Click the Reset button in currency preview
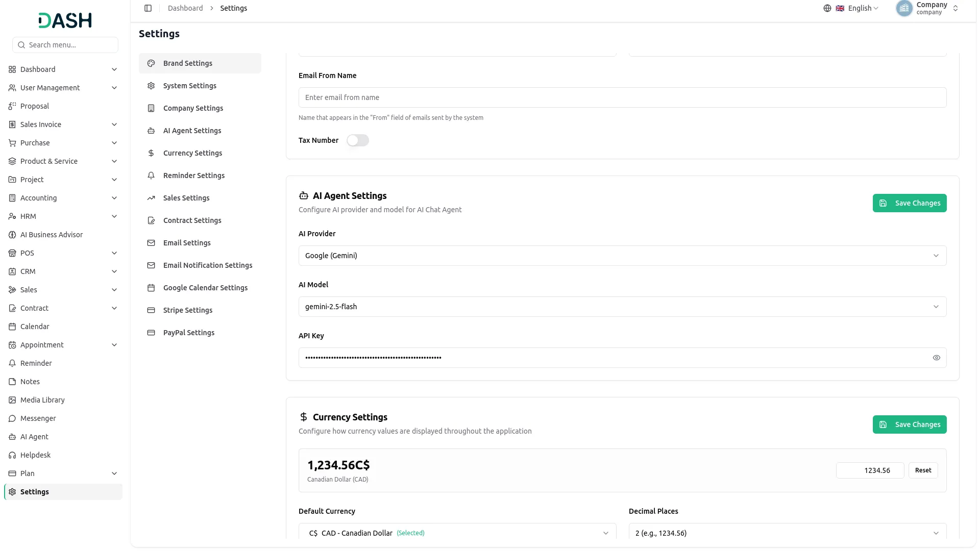The image size is (980, 551). point(923,470)
